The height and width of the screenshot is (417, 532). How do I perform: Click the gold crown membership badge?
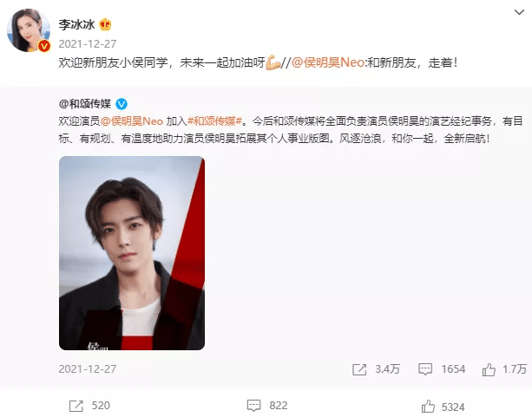click(105, 24)
